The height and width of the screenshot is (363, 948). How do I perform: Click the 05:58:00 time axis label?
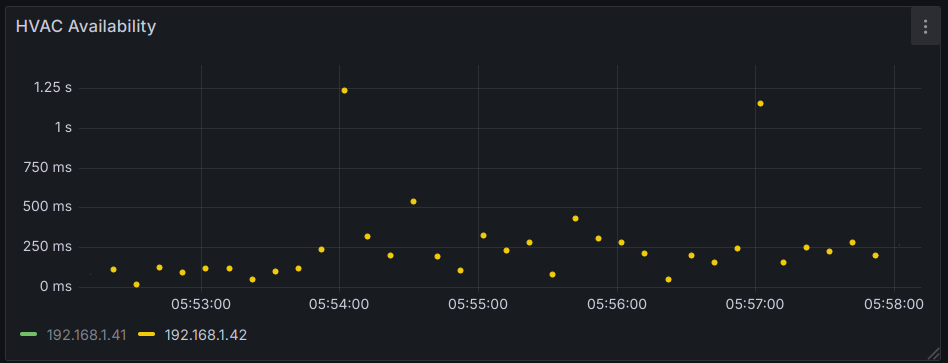tap(894, 305)
